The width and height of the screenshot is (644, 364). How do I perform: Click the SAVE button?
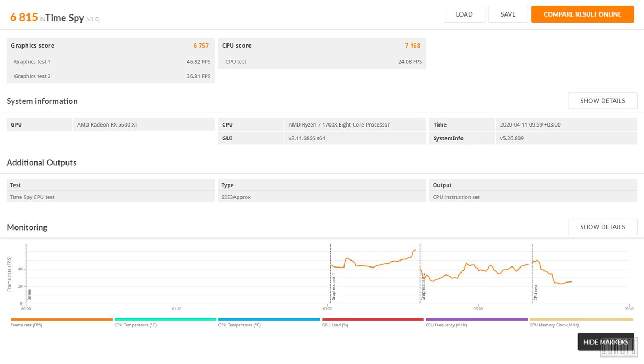[x=508, y=14]
